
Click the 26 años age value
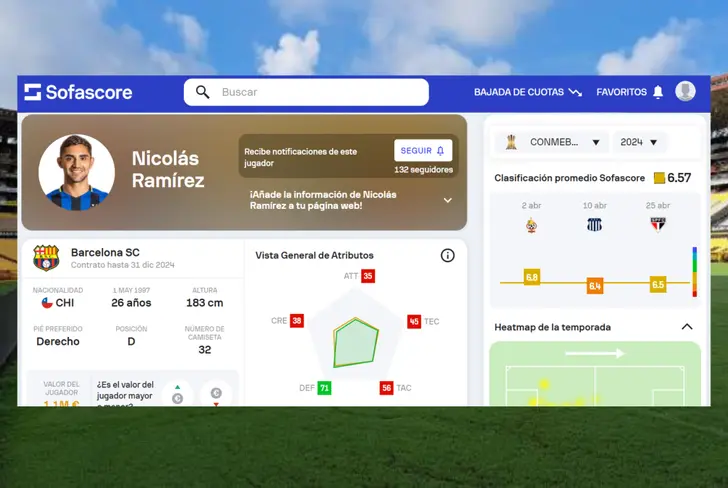pos(131,303)
